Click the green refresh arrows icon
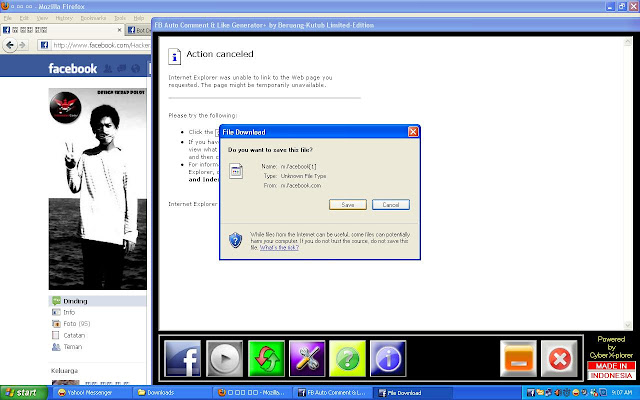Viewport: 640px width, 400px height. pos(266,358)
